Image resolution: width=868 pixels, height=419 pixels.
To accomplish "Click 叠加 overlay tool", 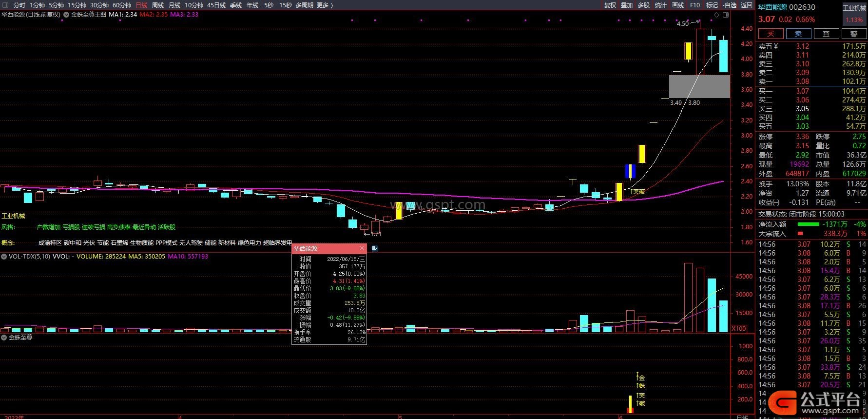I will point(627,5).
